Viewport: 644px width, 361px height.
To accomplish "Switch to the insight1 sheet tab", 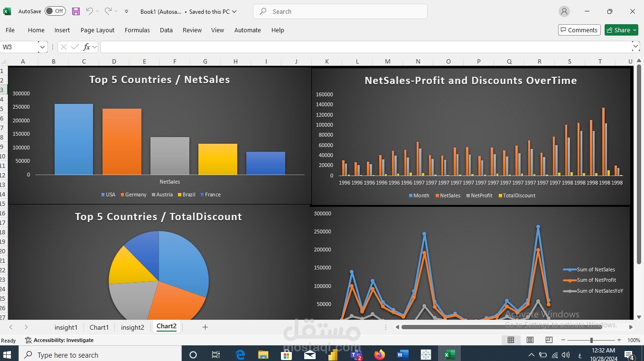I will point(66,327).
